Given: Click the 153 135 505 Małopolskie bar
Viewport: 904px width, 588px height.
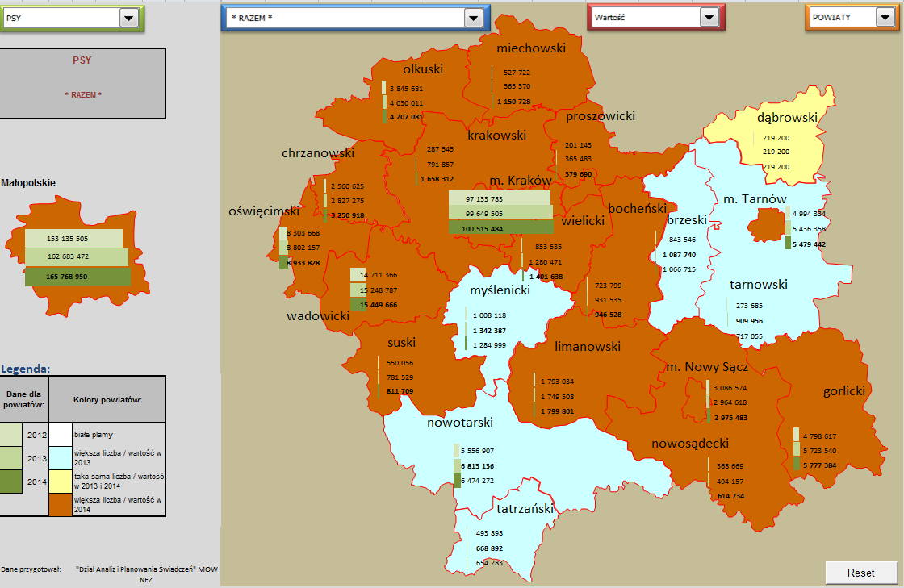Looking at the screenshot, I should 73,239.
